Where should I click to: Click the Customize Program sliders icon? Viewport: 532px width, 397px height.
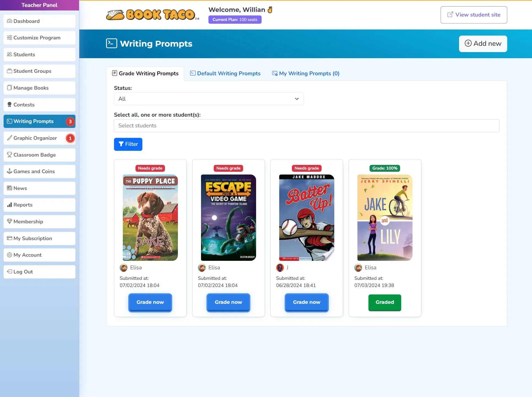(x=9, y=38)
